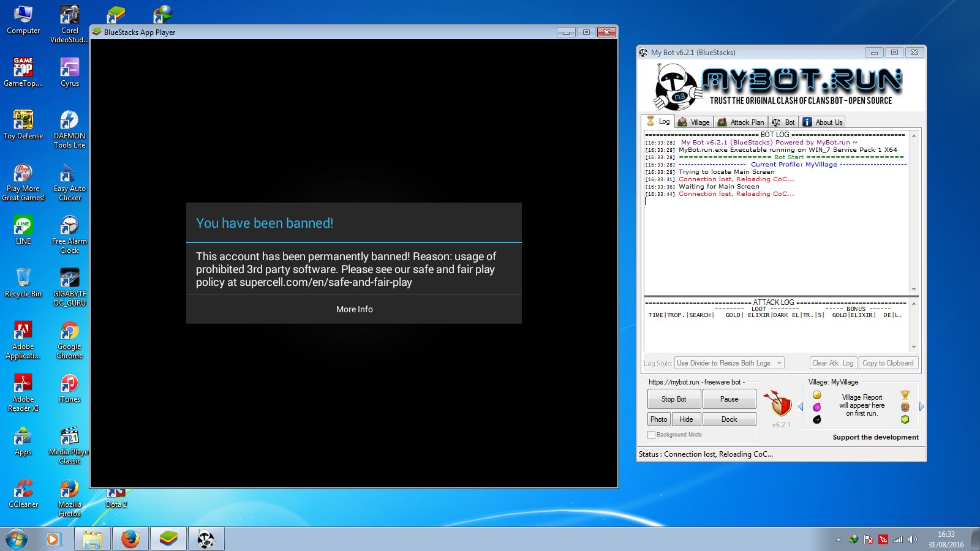Show hidden system tray icons
Screen dimensions: 980x551
pyautogui.click(x=839, y=539)
